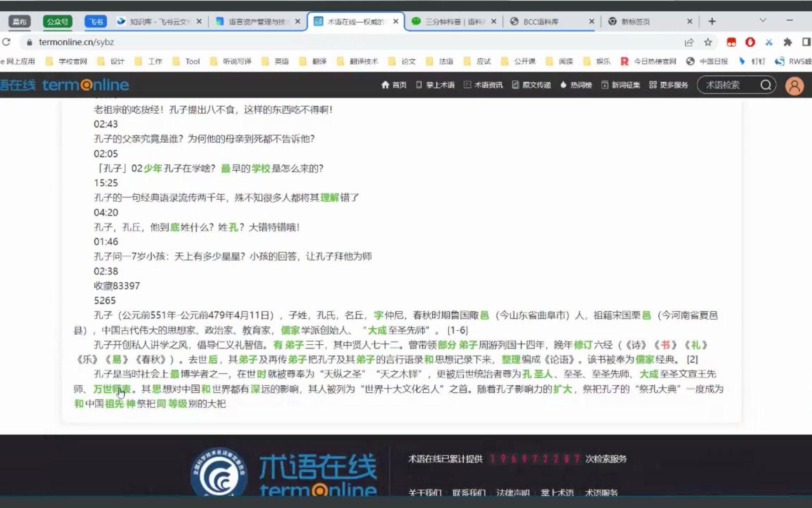Open the 法语 bookmark folder

point(440,62)
